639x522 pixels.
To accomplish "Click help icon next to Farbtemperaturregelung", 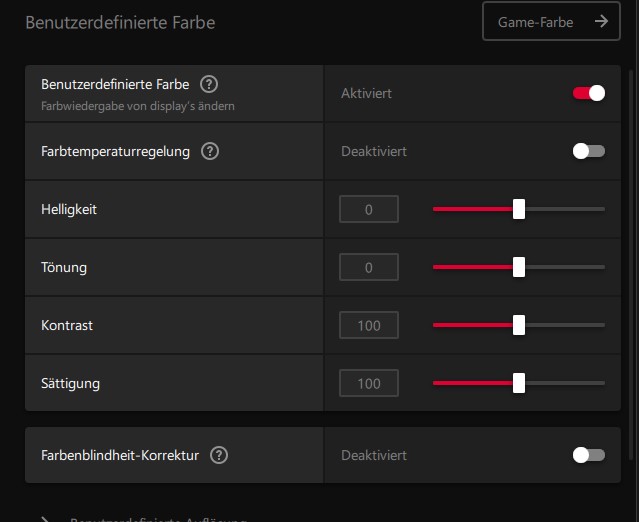I will (x=209, y=152).
